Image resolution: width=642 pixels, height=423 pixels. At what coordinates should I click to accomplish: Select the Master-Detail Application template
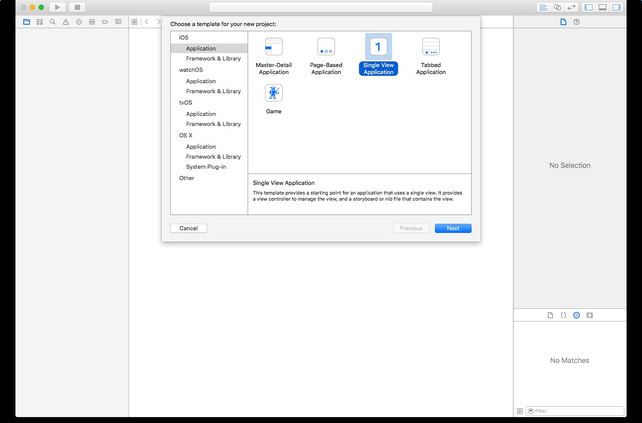274,56
